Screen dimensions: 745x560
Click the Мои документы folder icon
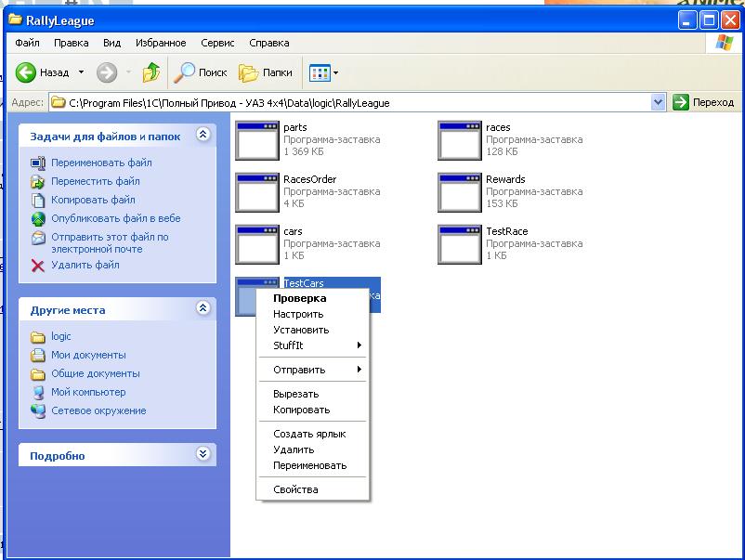pyautogui.click(x=38, y=356)
